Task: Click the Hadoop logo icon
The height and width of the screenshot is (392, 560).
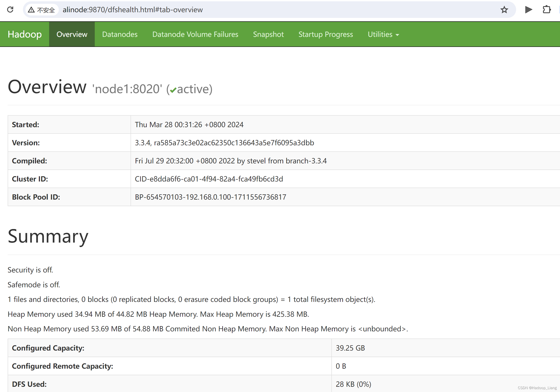Action: tap(25, 34)
